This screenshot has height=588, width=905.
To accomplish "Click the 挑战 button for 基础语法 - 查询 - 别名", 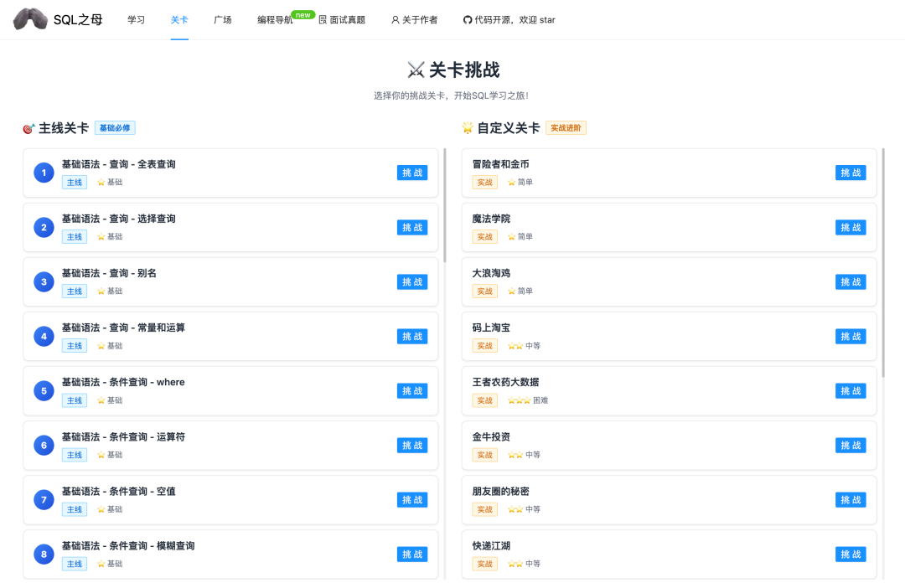I will tap(411, 281).
